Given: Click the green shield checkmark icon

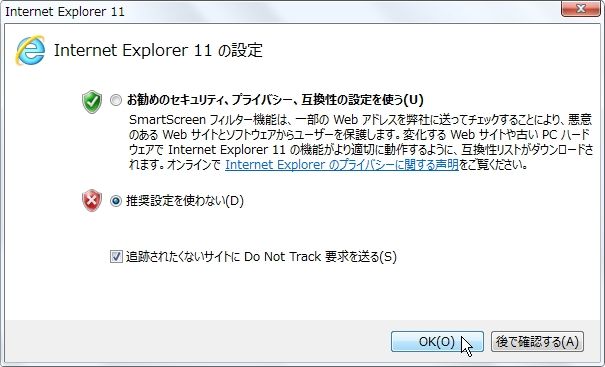Looking at the screenshot, I should click(92, 102).
